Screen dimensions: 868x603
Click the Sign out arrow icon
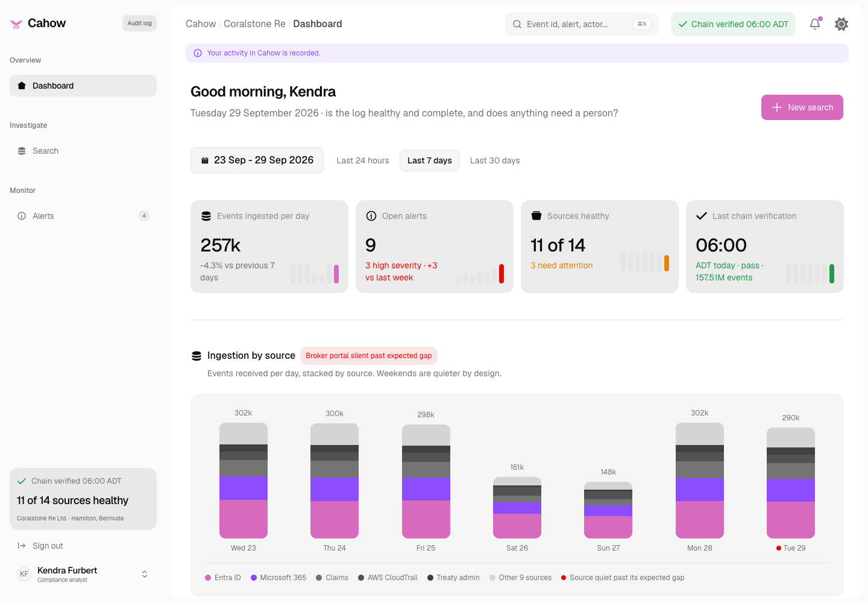click(x=22, y=546)
